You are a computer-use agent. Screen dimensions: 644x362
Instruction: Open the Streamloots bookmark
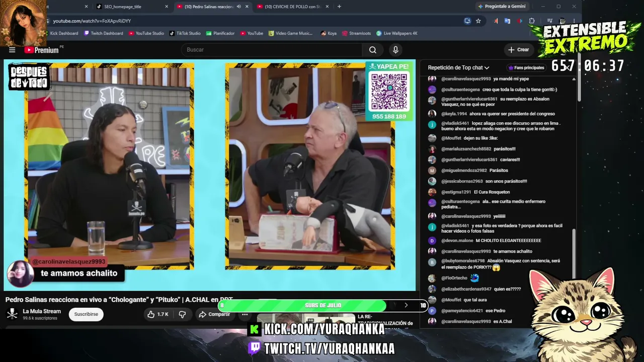[356, 33]
